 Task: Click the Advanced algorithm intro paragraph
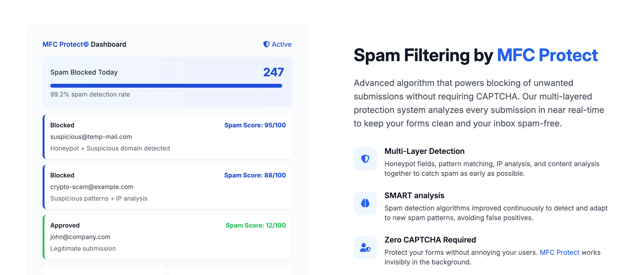[479, 103]
